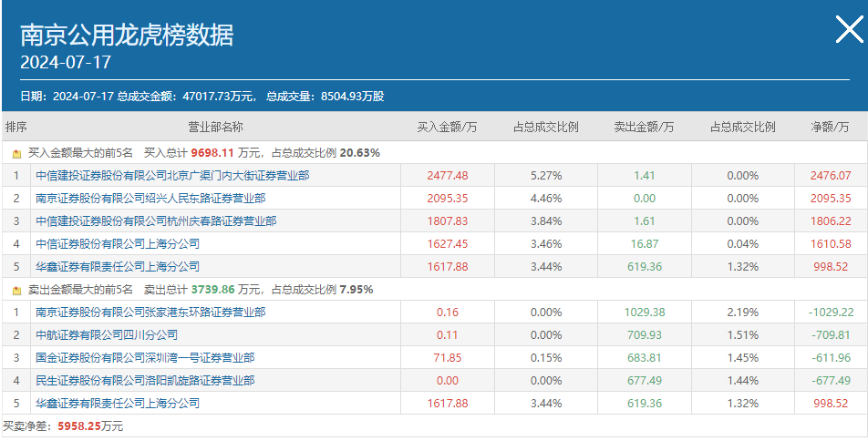Image resolution: width=868 pixels, height=441 pixels.
Task: Select buy amount 1627.45
Action: [x=448, y=243]
